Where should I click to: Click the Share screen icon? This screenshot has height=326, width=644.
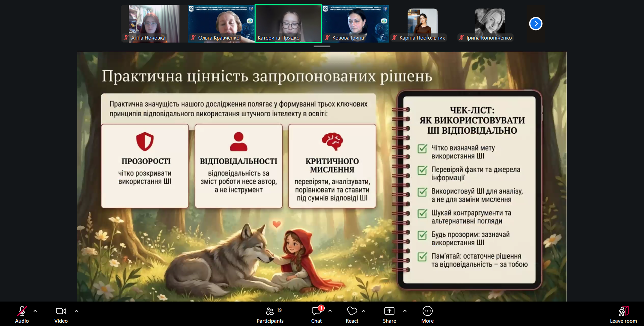pyautogui.click(x=389, y=311)
